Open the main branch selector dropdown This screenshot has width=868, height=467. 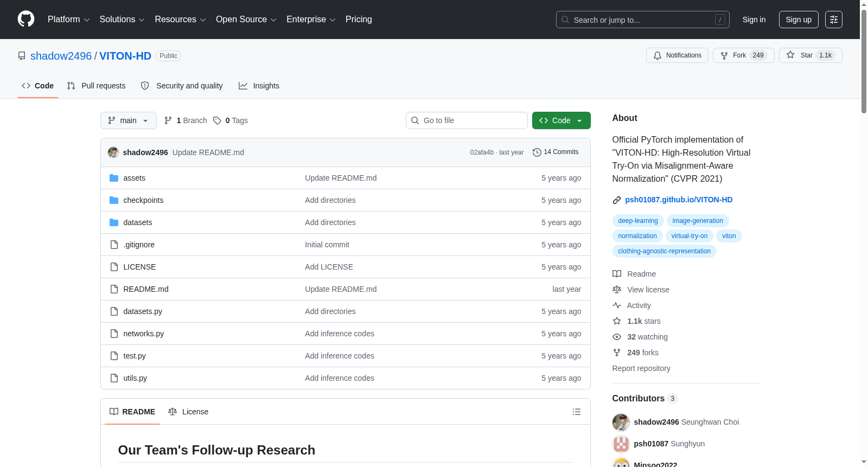click(129, 120)
